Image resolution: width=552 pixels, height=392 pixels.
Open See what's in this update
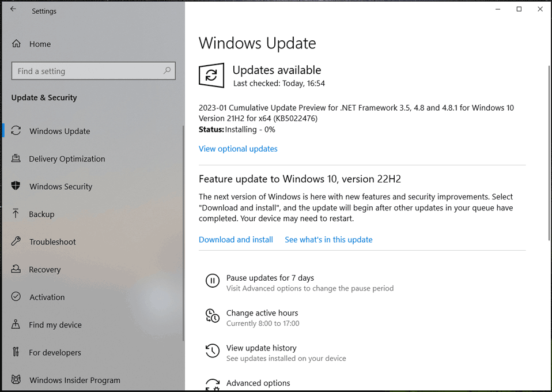tap(328, 240)
